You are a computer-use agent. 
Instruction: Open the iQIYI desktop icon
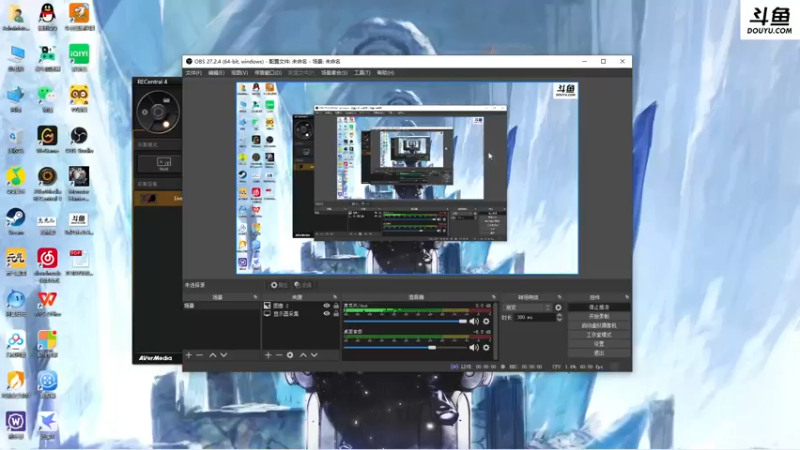point(79,57)
